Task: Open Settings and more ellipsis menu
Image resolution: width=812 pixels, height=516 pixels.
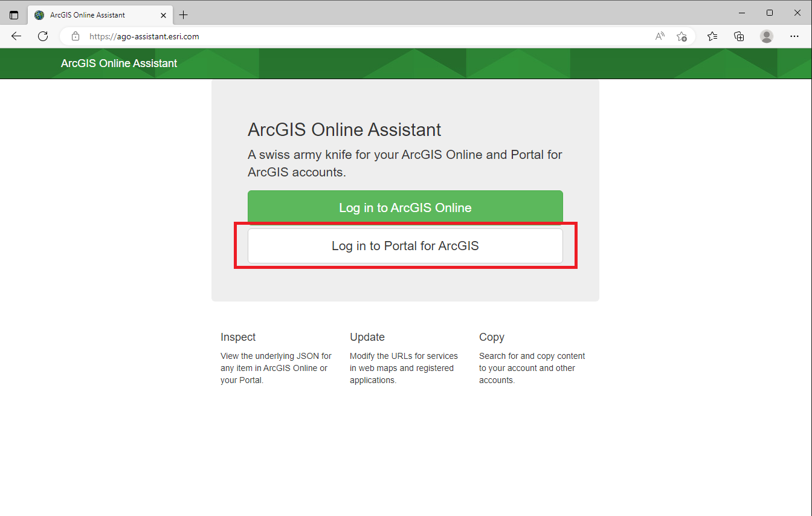Action: coord(794,36)
